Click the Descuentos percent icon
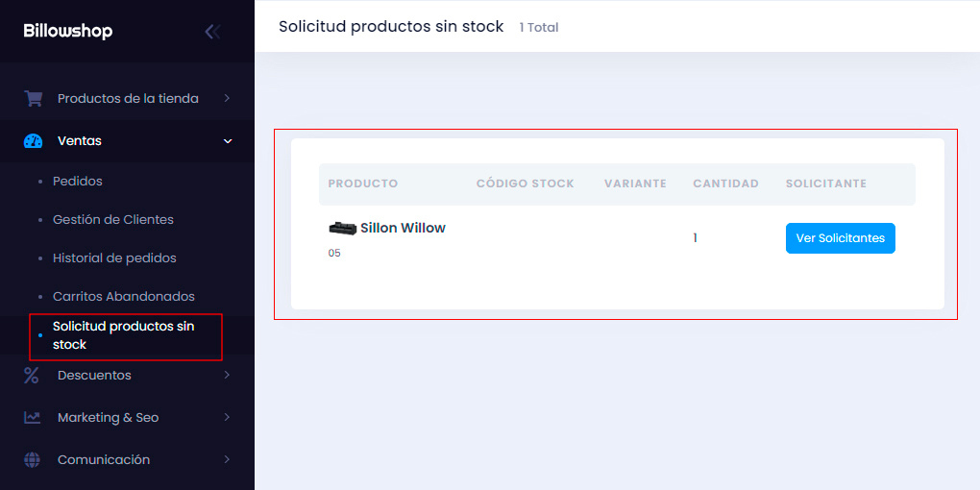The image size is (980, 490). pyautogui.click(x=32, y=375)
